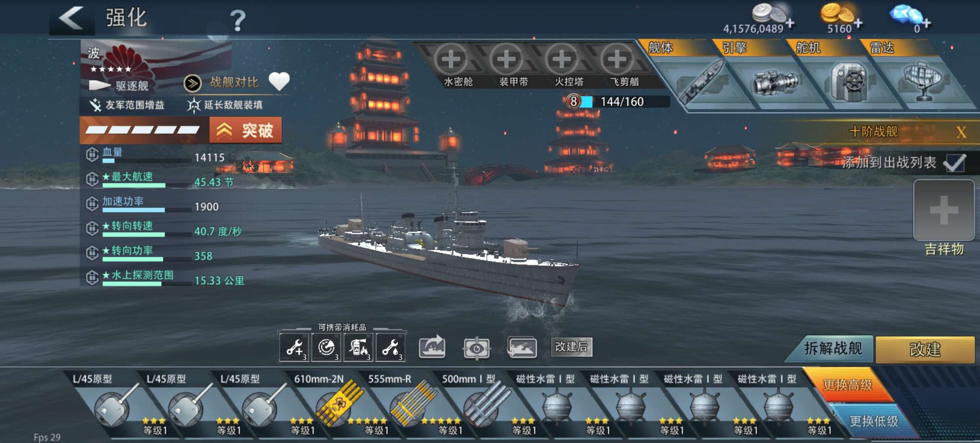Click the 144/160 experience progress bar

click(618, 101)
